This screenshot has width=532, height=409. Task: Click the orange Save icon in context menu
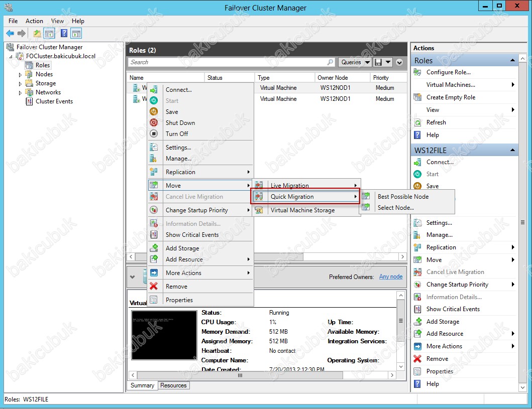tap(154, 111)
